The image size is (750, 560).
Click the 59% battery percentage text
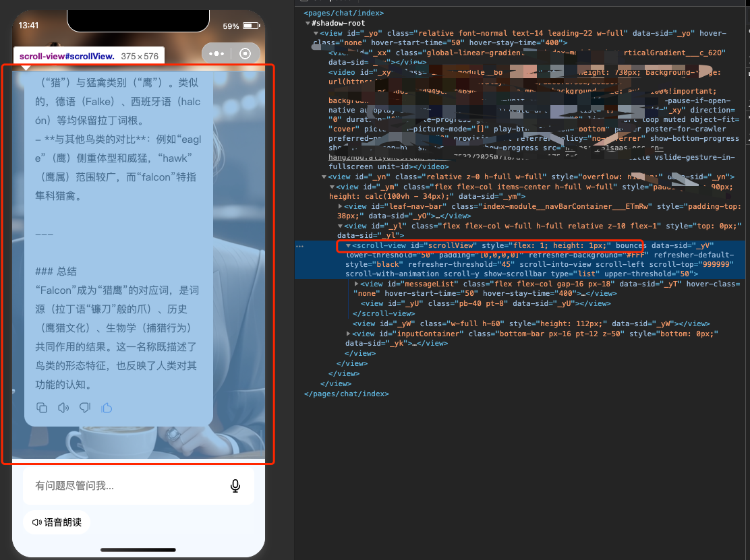click(x=231, y=26)
